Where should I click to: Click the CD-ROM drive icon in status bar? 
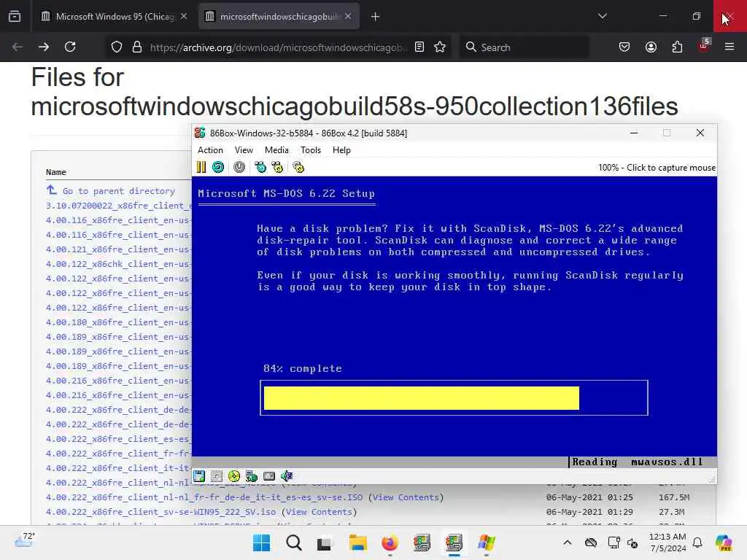[234, 475]
